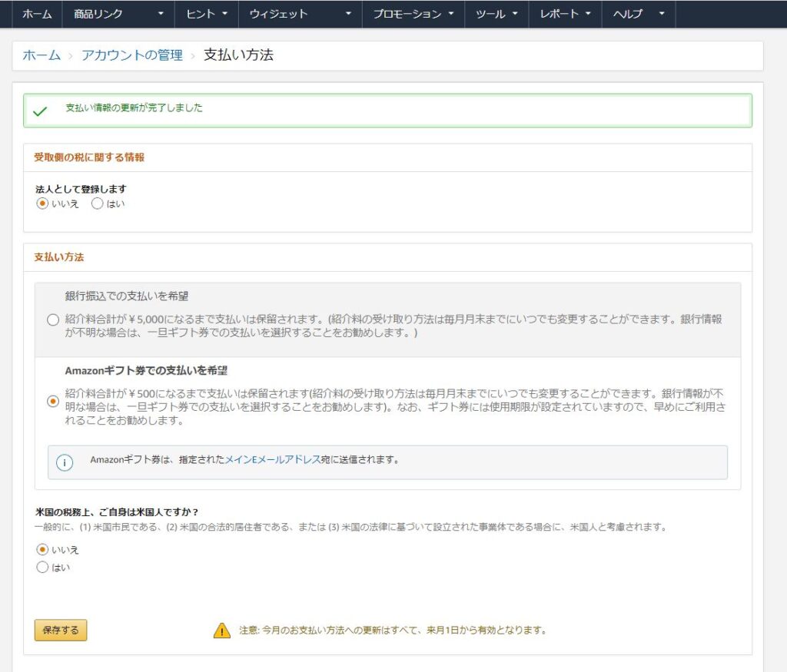The width and height of the screenshot is (787, 672).
Task: Expand the ツール dropdown arrow
Action: click(514, 14)
